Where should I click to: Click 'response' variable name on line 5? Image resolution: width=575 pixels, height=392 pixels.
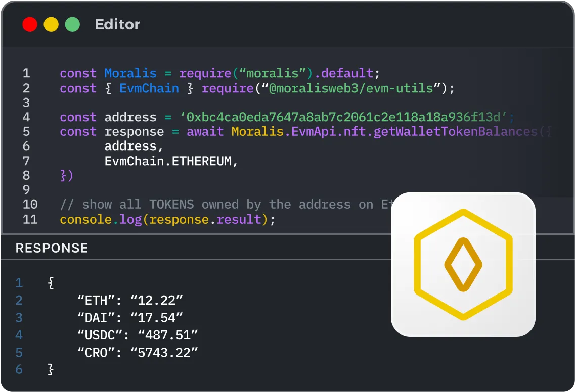[x=134, y=132]
